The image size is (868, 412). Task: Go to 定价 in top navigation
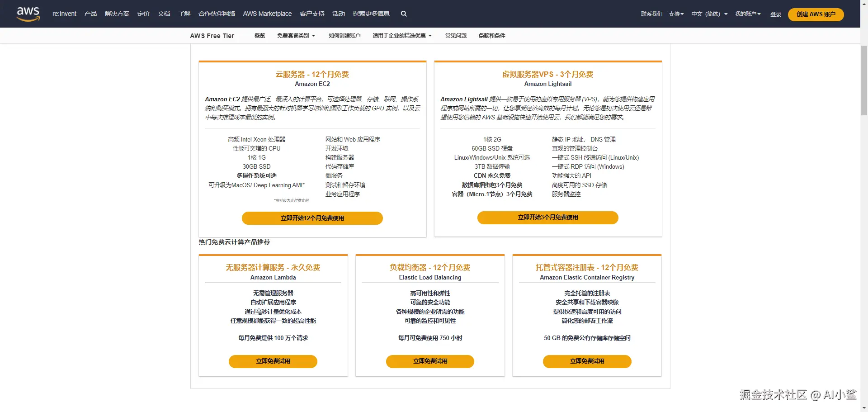point(143,14)
